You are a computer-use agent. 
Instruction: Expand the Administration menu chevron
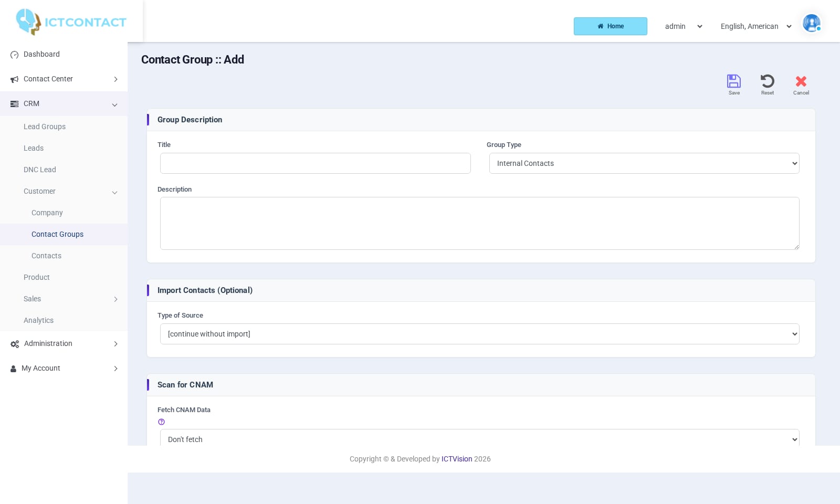(x=115, y=344)
